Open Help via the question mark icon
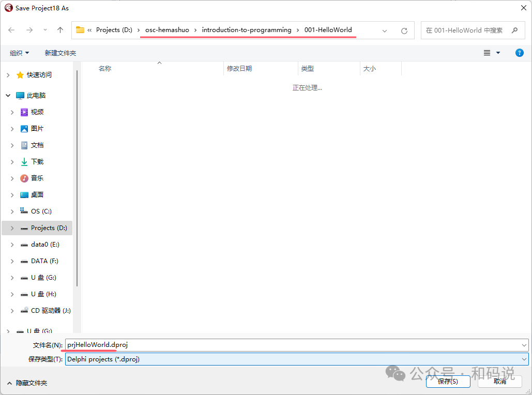Image resolution: width=532 pixels, height=395 pixels. (x=519, y=52)
